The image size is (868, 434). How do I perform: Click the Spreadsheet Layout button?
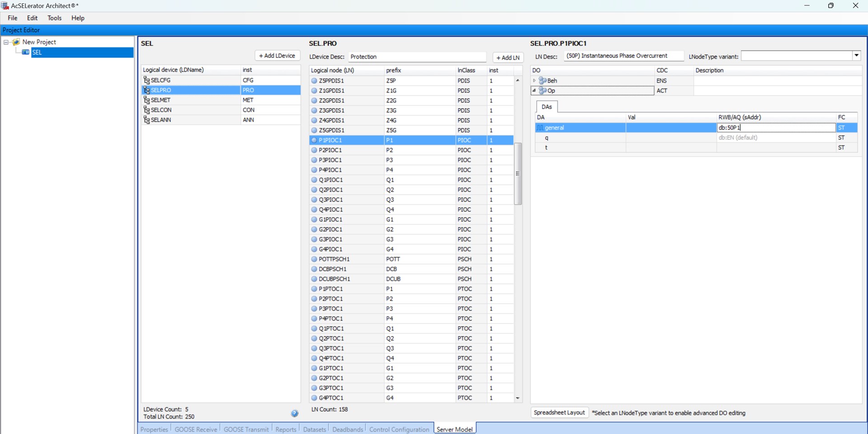(x=559, y=413)
